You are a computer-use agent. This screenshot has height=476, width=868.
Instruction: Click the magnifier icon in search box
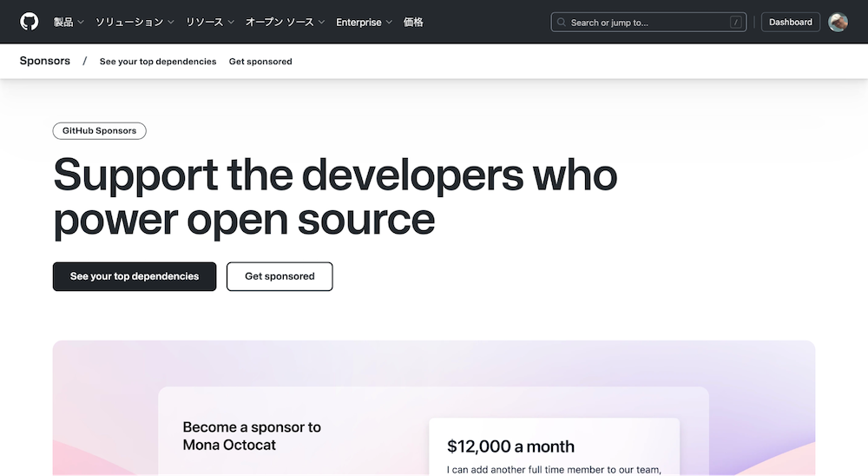tap(562, 23)
